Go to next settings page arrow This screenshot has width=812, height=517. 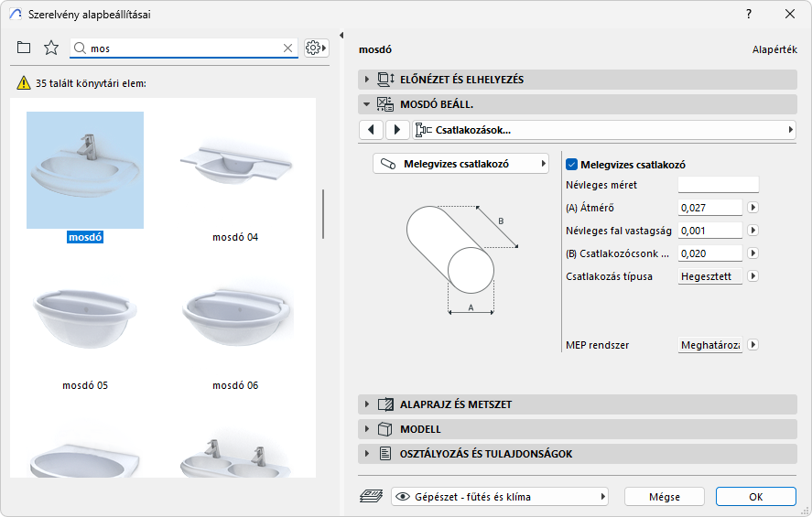[397, 130]
